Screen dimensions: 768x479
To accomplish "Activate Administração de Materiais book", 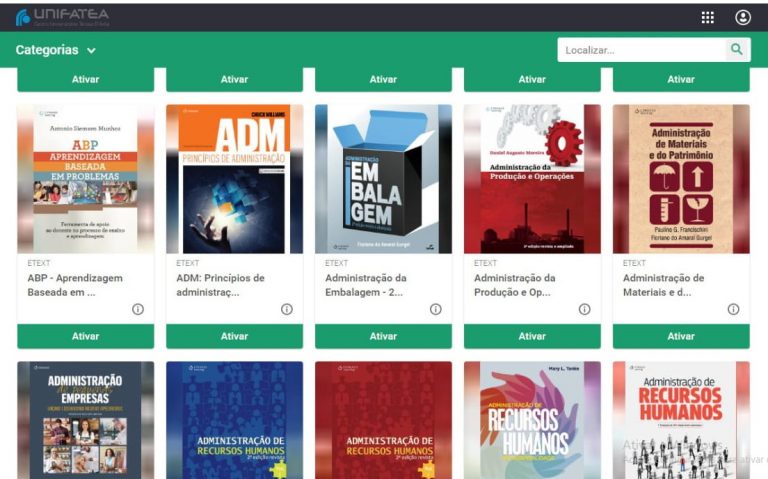I will (681, 336).
